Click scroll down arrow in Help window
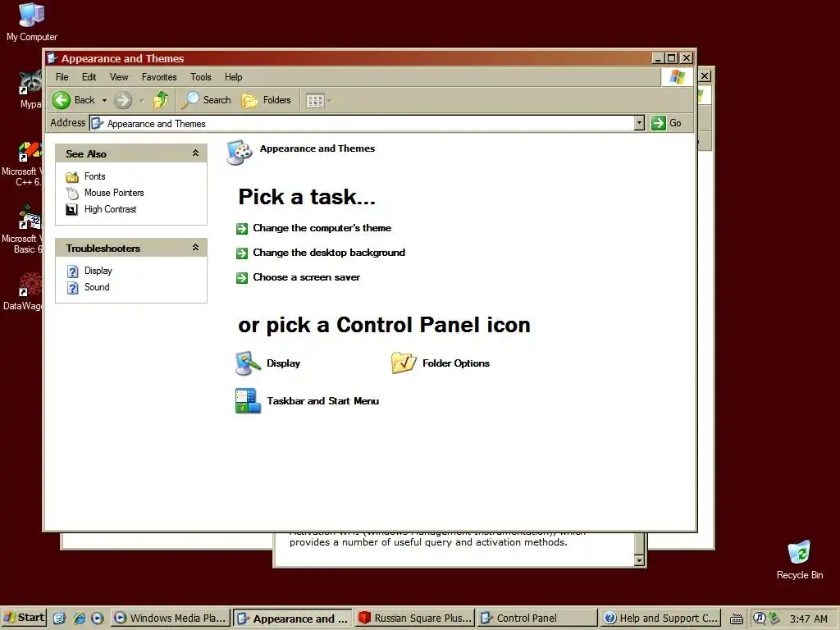Image resolution: width=840 pixels, height=630 pixels. [639, 559]
